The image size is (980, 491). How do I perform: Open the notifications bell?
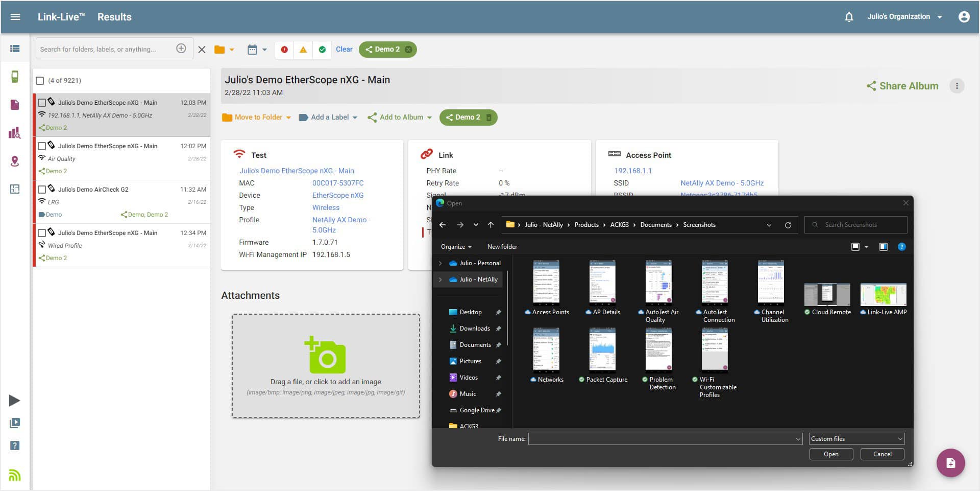pyautogui.click(x=849, y=17)
